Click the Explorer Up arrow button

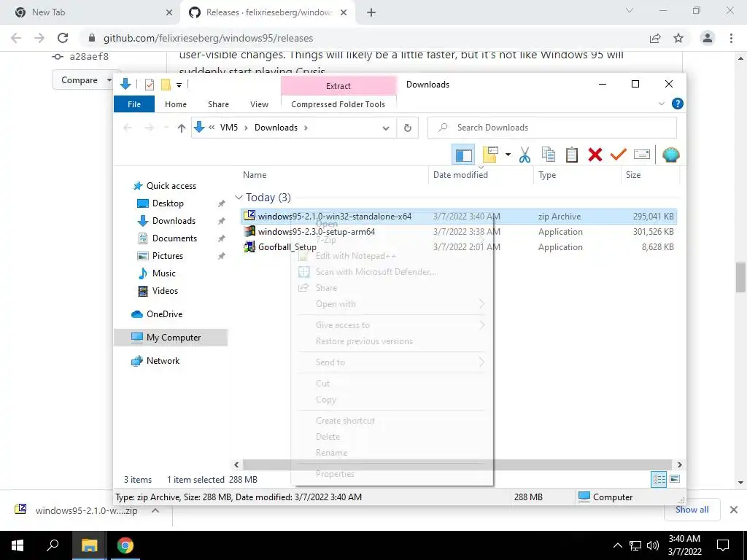tap(181, 128)
